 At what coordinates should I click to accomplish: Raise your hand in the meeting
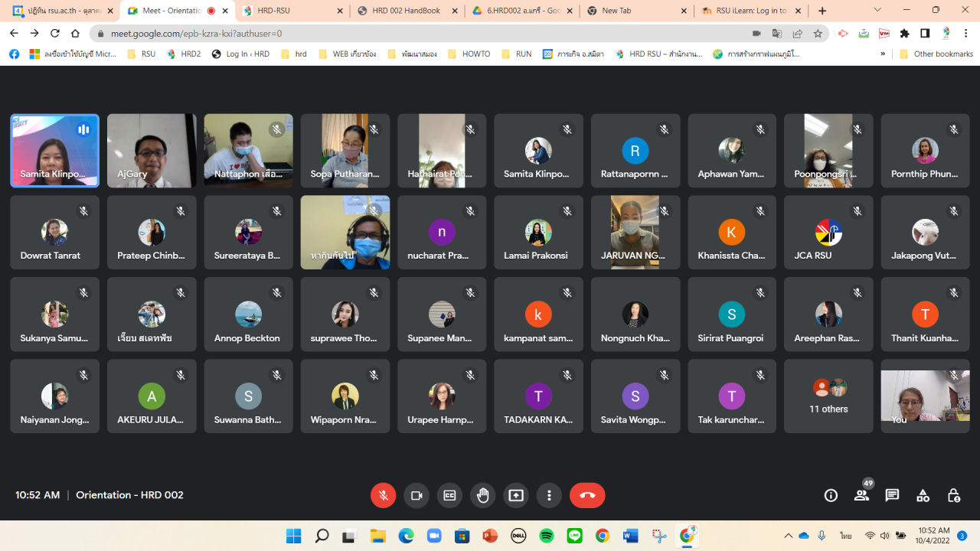coord(483,495)
